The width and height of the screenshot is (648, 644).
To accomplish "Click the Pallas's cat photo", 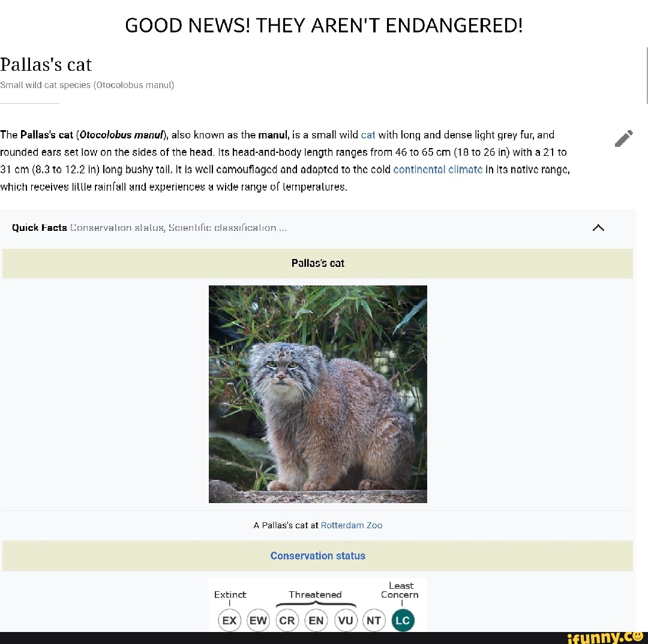I will point(318,394).
